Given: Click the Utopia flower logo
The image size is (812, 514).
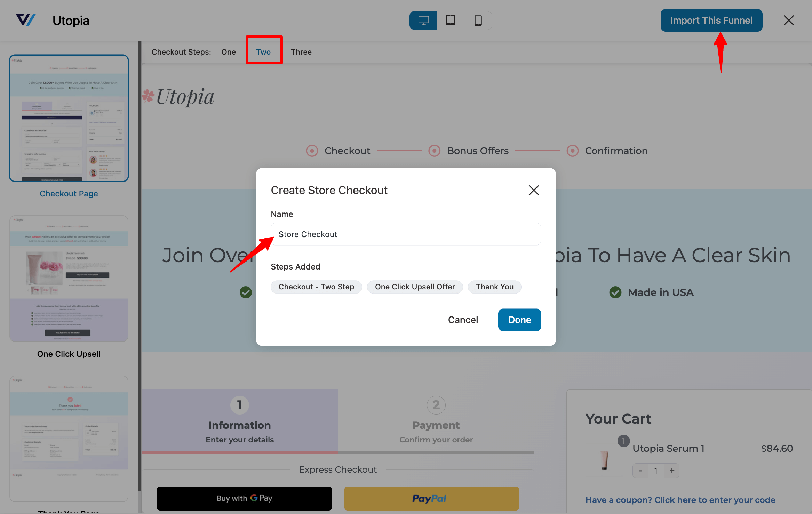Looking at the screenshot, I should [148, 96].
